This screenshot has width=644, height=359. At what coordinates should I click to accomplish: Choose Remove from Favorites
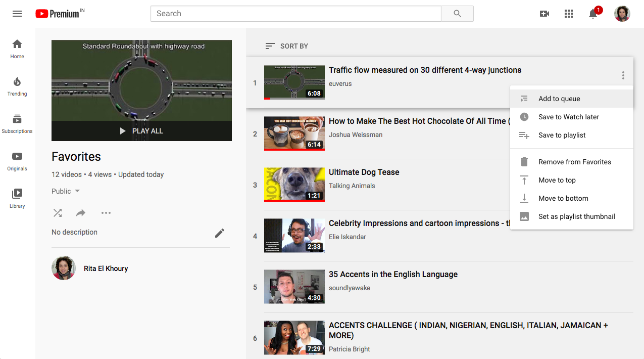(574, 162)
